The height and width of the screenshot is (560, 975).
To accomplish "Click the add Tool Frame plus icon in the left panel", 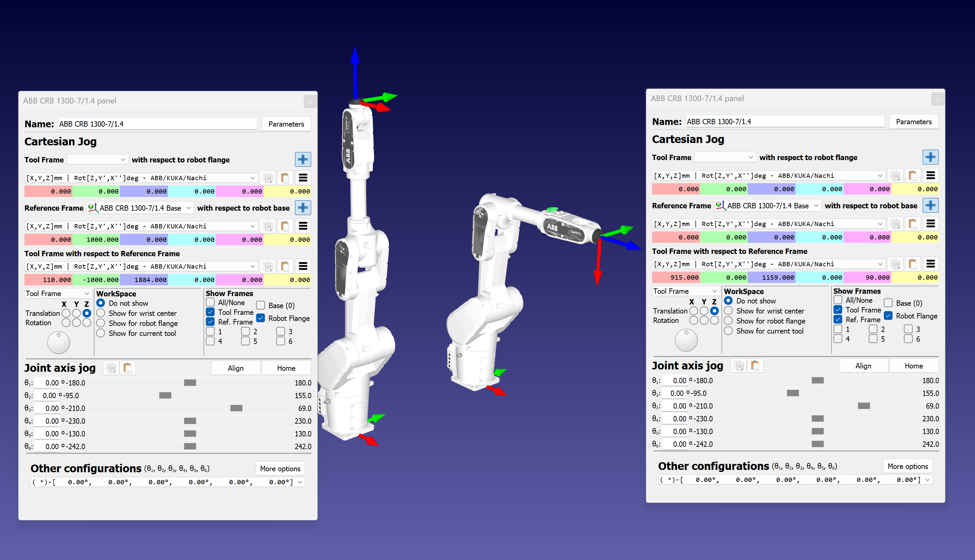I will (x=302, y=159).
